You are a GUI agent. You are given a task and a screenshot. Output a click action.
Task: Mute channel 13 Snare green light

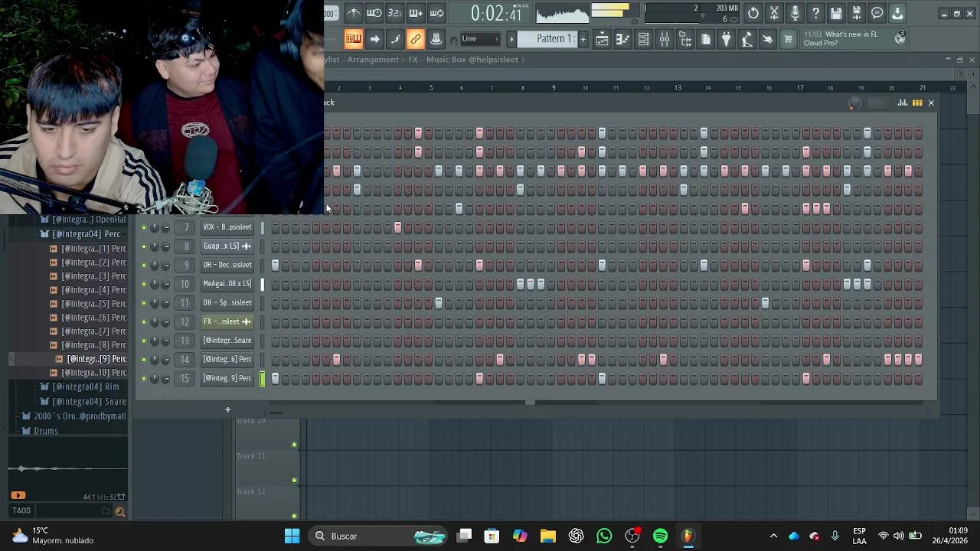[x=143, y=341]
